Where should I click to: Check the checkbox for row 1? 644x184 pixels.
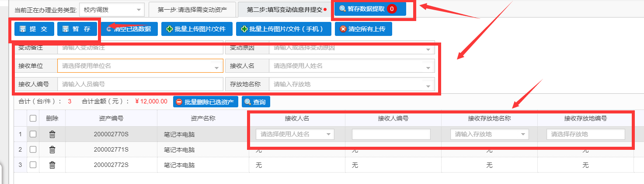[33, 134]
